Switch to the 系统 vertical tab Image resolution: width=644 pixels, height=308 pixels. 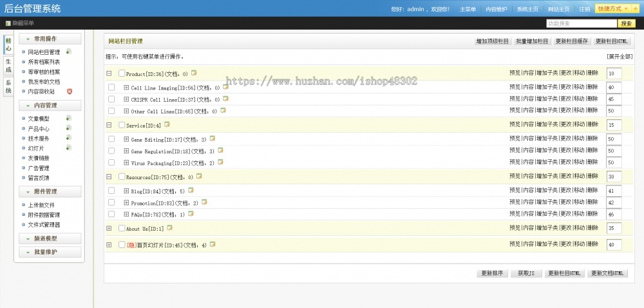pyautogui.click(x=8, y=86)
